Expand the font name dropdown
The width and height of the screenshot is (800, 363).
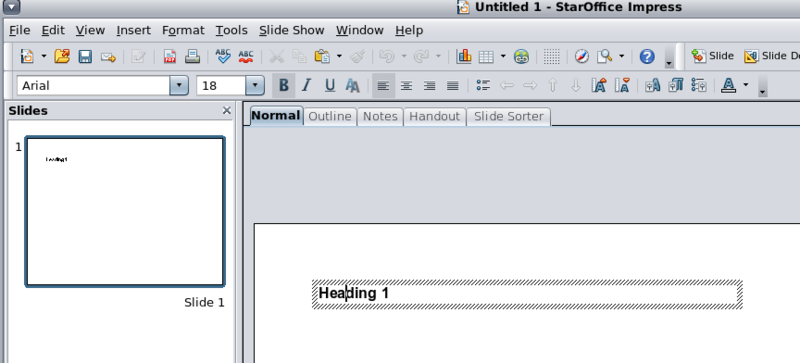(x=179, y=85)
